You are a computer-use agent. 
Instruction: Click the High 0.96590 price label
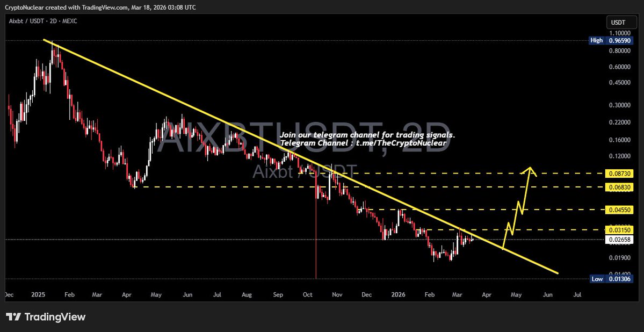(x=611, y=41)
